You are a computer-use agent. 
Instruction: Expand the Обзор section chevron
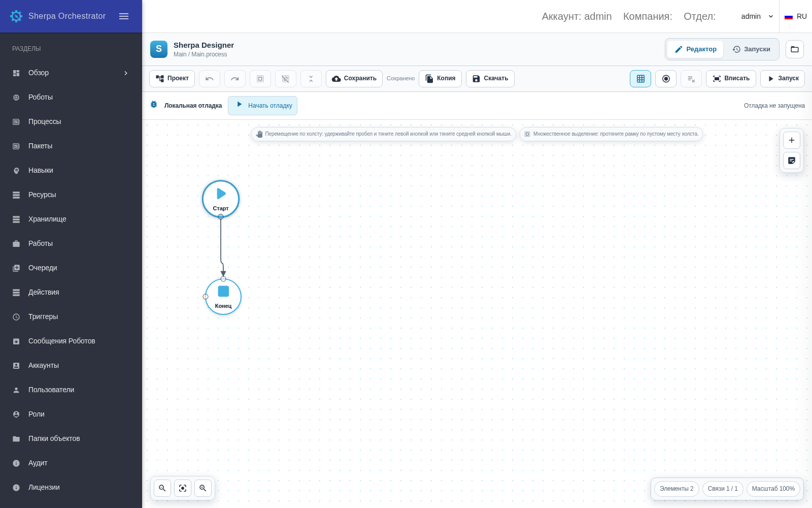[x=126, y=73]
